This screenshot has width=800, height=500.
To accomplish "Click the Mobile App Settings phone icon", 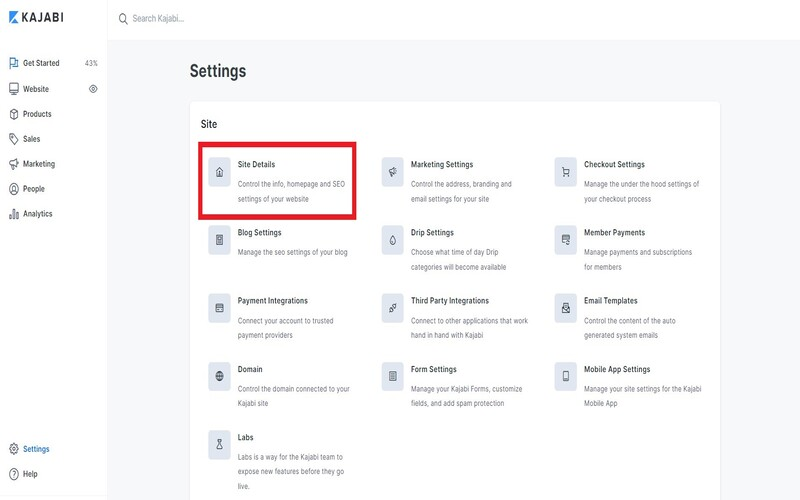I will pyautogui.click(x=565, y=377).
